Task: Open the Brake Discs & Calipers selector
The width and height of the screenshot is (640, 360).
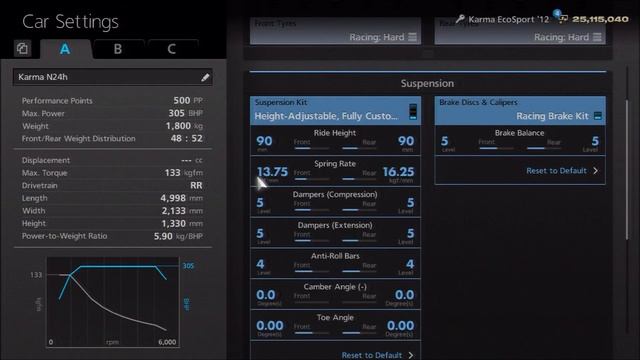Action: (520, 111)
